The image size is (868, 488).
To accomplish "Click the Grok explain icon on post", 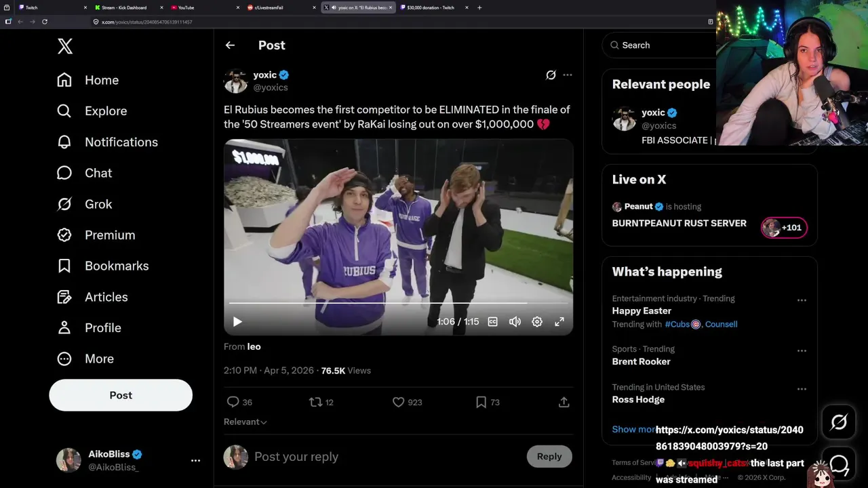I will coord(551,75).
